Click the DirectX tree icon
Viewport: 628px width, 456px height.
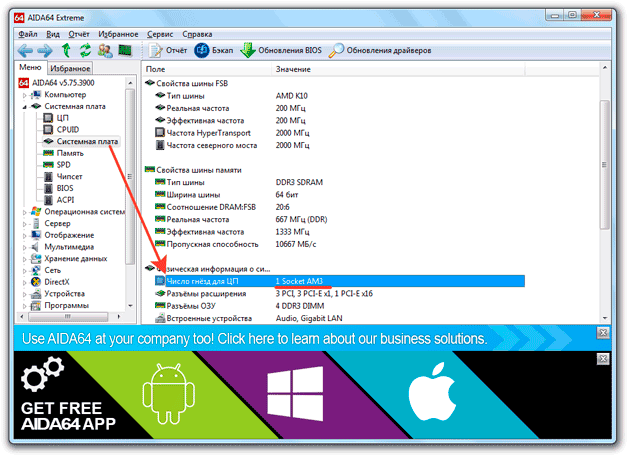[x=36, y=282]
